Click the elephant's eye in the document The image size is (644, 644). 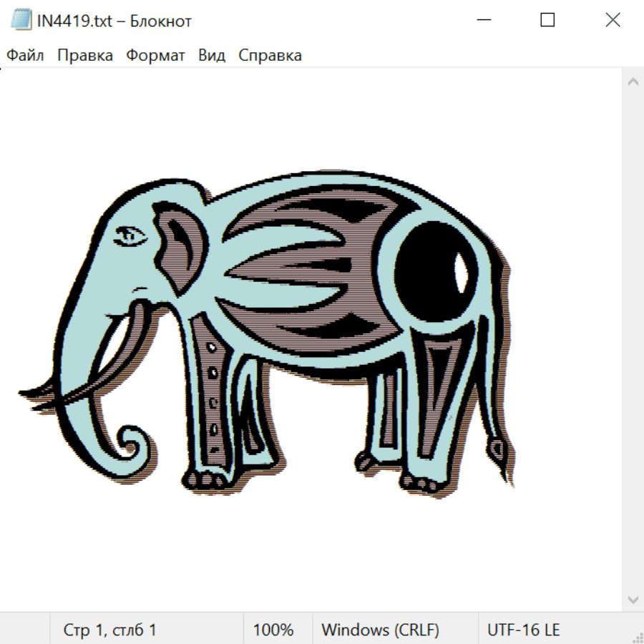click(131, 234)
